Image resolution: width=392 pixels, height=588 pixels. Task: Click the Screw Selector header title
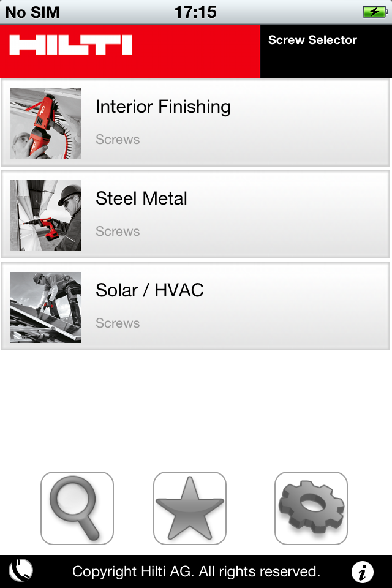(x=312, y=40)
